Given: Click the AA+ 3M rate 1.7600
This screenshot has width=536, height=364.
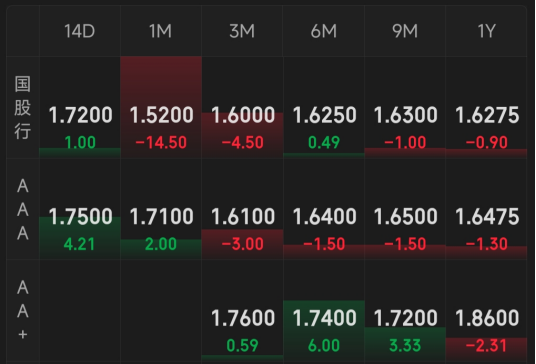Looking at the screenshot, I should tap(243, 318).
